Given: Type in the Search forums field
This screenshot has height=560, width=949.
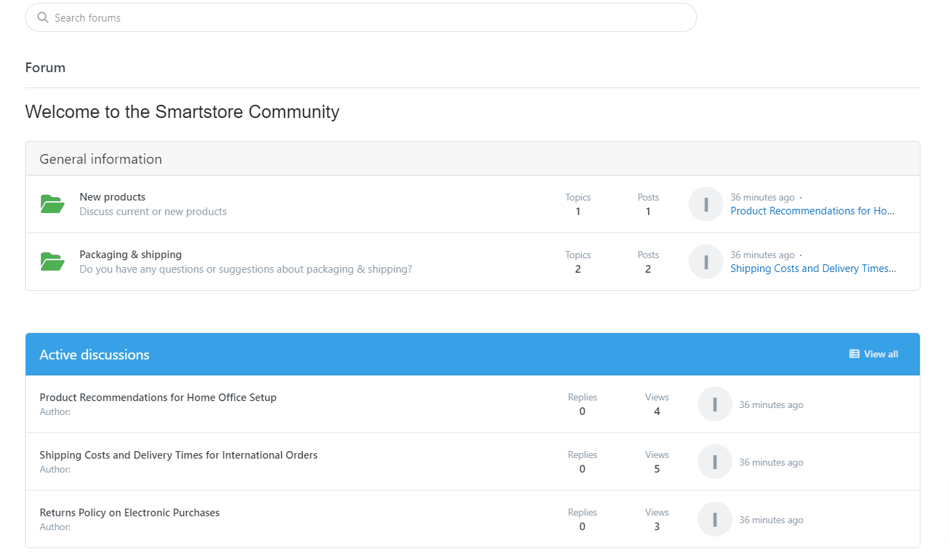Looking at the screenshot, I should 368,17.
